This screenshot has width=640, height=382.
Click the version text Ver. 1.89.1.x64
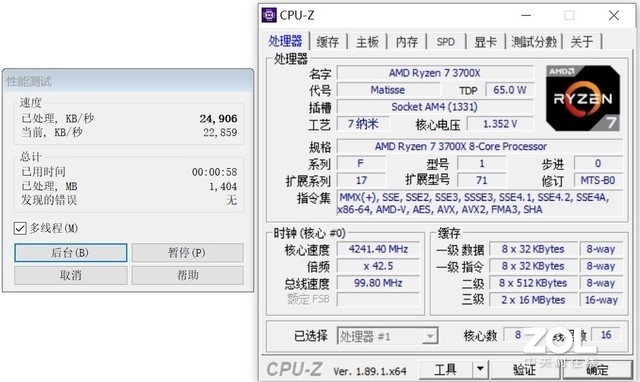pos(369,371)
